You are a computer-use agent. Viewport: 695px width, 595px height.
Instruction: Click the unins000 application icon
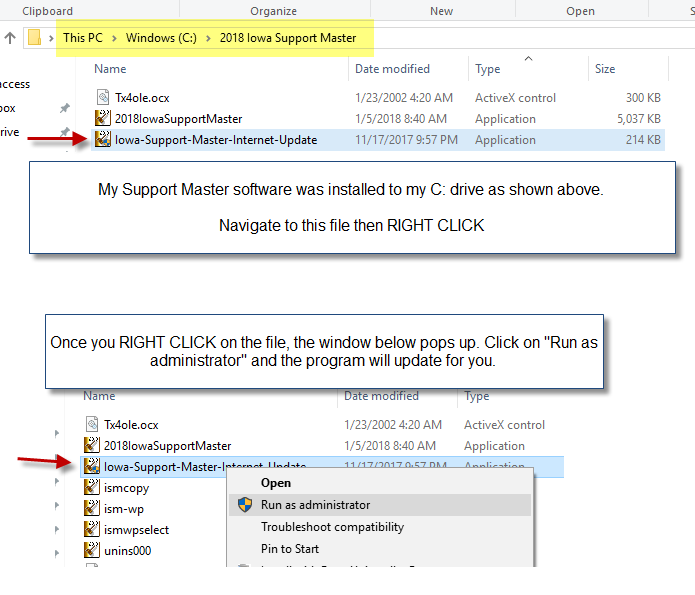pos(92,550)
